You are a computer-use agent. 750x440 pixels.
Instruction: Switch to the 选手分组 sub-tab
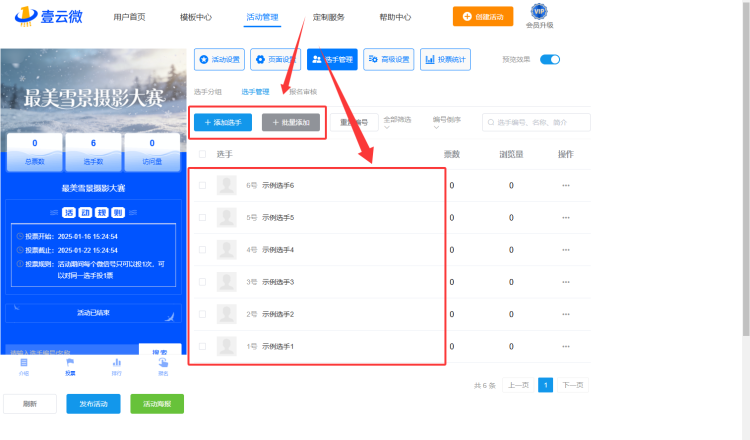tap(208, 92)
